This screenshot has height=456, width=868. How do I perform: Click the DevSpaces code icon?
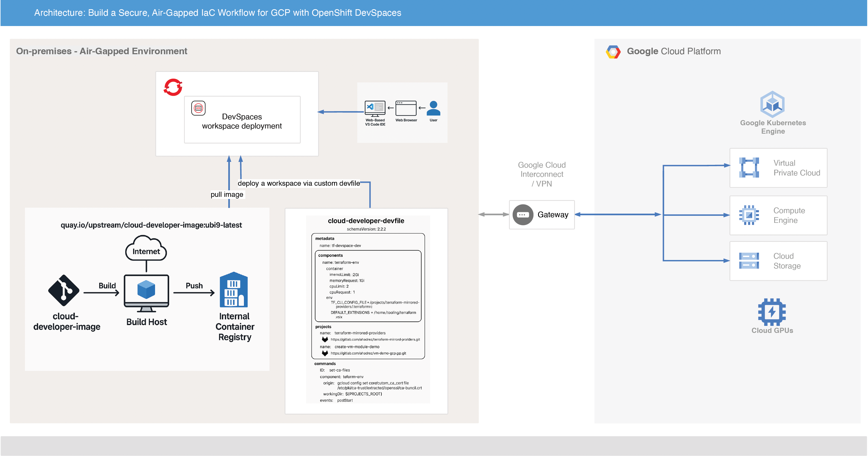click(198, 108)
